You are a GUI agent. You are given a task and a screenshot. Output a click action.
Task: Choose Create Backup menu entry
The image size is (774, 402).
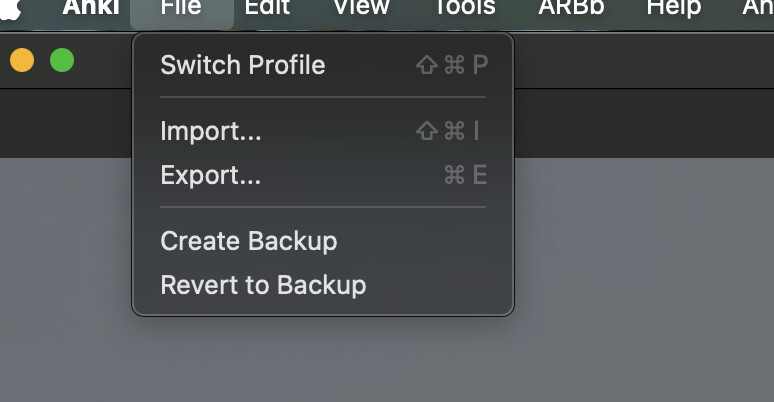[323, 241]
